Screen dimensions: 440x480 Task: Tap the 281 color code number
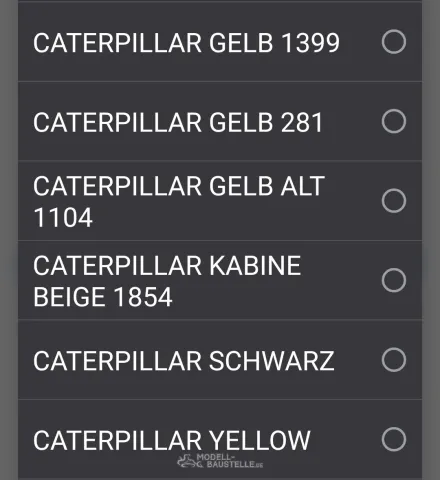pos(302,122)
